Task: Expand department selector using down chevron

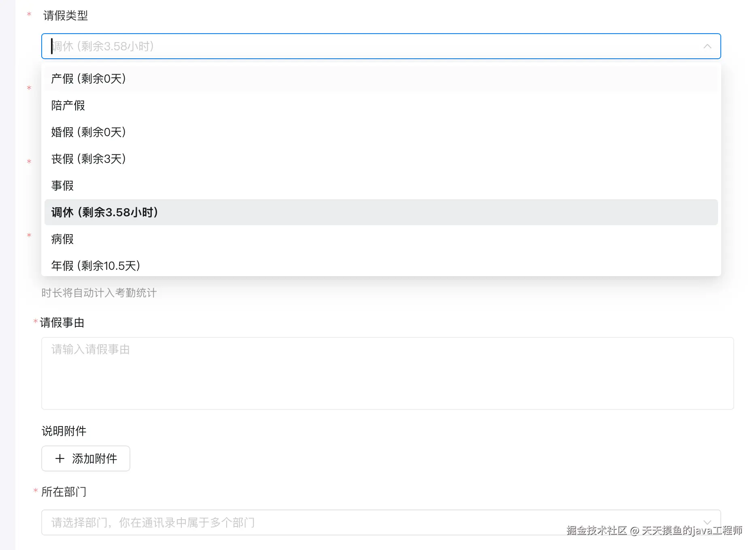Action: click(707, 522)
